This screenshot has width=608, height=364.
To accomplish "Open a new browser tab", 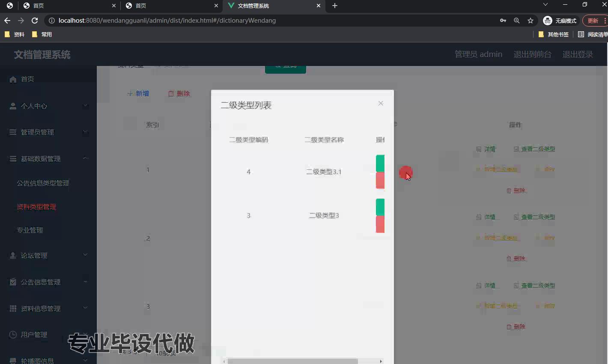I will pyautogui.click(x=335, y=6).
